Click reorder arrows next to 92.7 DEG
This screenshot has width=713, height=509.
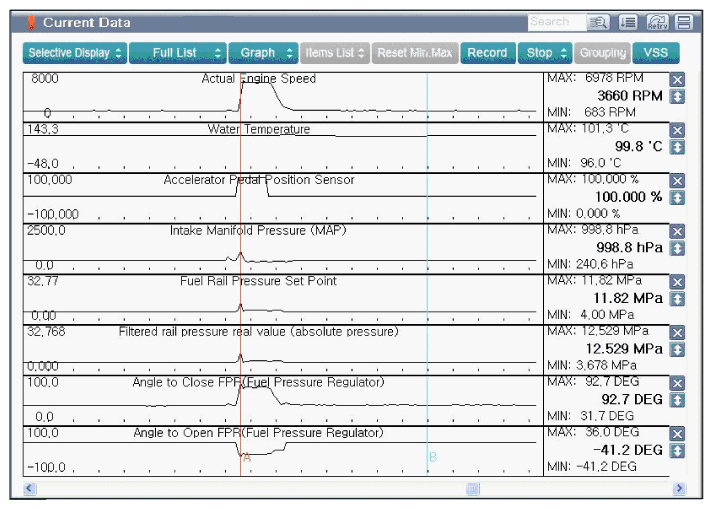tap(677, 400)
